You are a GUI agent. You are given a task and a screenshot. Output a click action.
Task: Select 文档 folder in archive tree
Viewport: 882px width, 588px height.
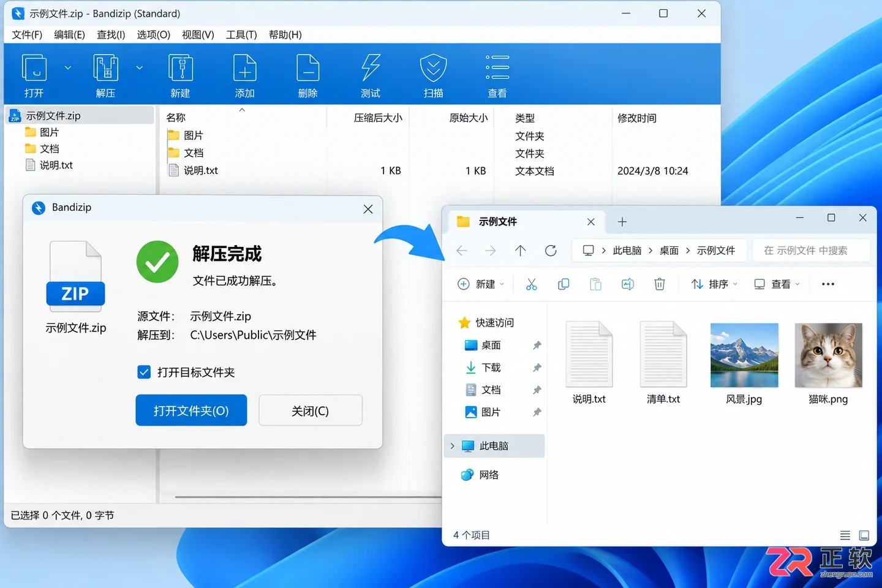[42, 149]
